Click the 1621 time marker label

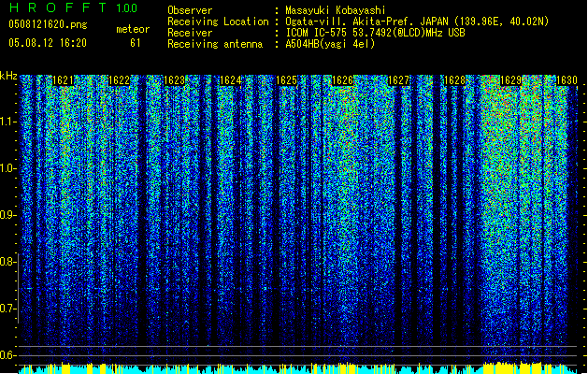[64, 80]
